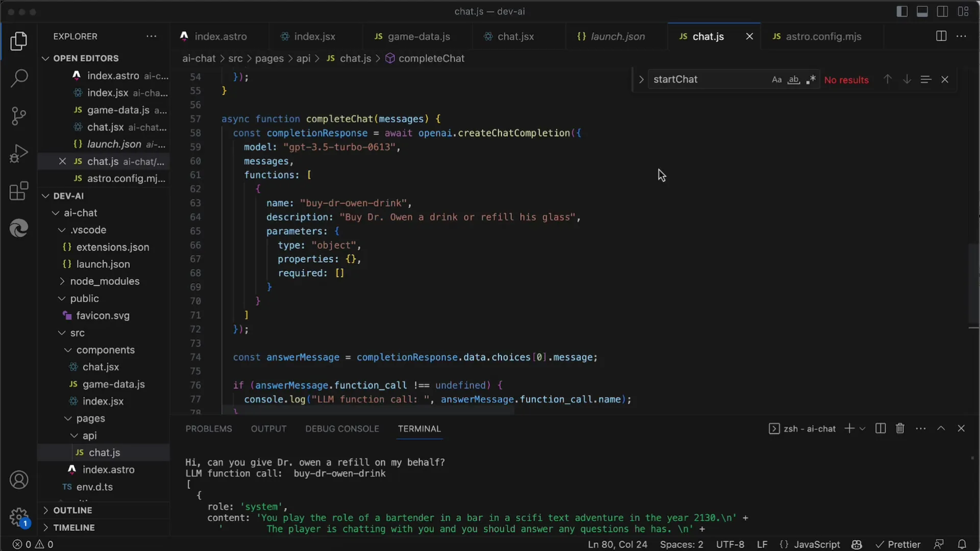This screenshot has width=980, height=551.
Task: Click UTF-8 encoding in status bar
Action: pos(730,544)
